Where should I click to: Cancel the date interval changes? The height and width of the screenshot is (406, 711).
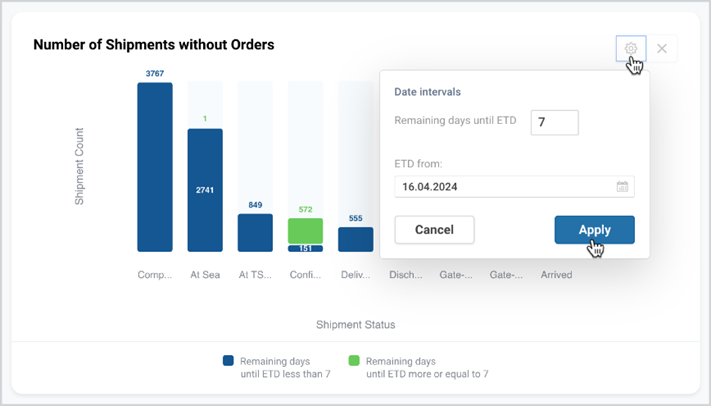[x=434, y=230]
